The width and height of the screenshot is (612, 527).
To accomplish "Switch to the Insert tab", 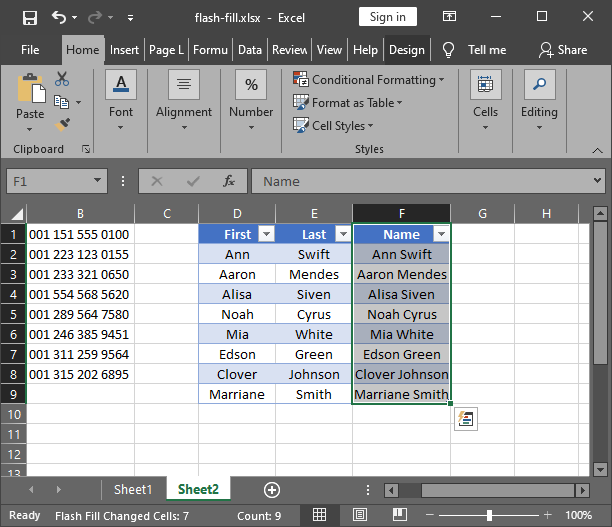I will pyautogui.click(x=124, y=50).
